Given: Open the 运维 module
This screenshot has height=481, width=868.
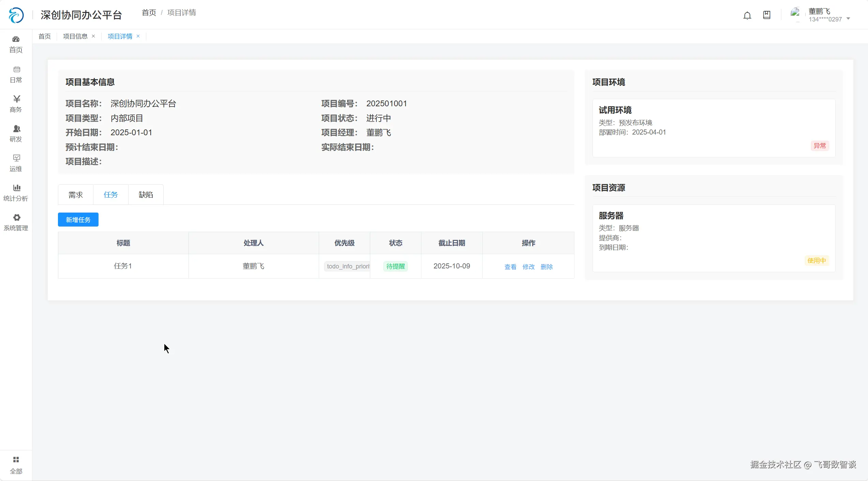Looking at the screenshot, I should (x=16, y=162).
